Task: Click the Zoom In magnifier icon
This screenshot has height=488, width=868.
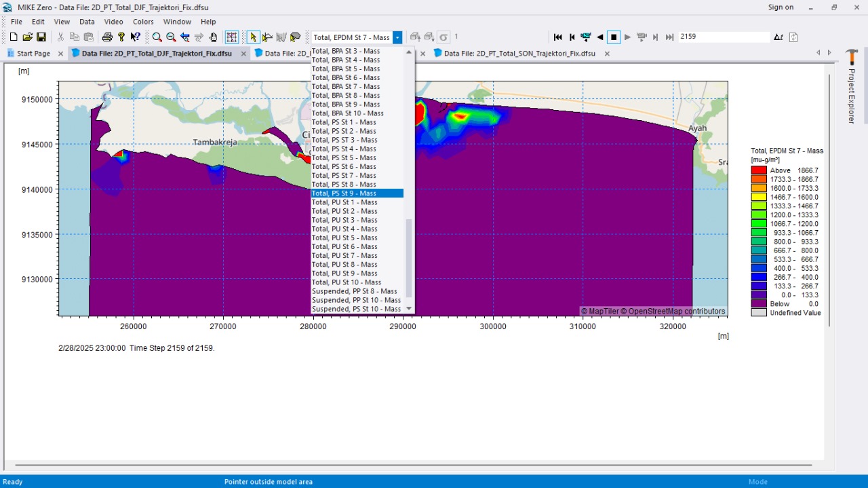Action: [157, 37]
